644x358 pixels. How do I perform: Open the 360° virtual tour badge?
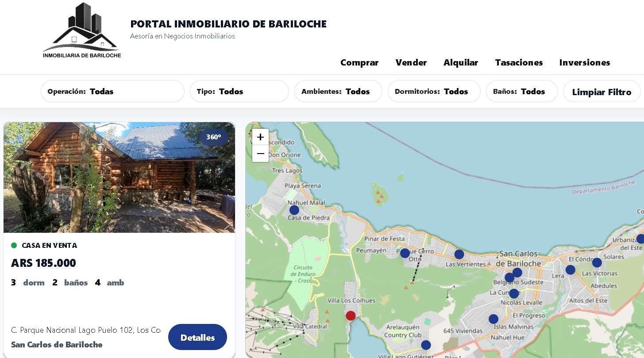coord(214,137)
